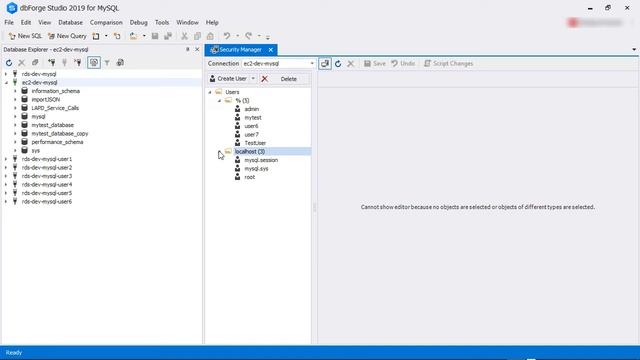Click New Connection icon in Database Explorer
The height and width of the screenshot is (360, 640).
coord(51,63)
